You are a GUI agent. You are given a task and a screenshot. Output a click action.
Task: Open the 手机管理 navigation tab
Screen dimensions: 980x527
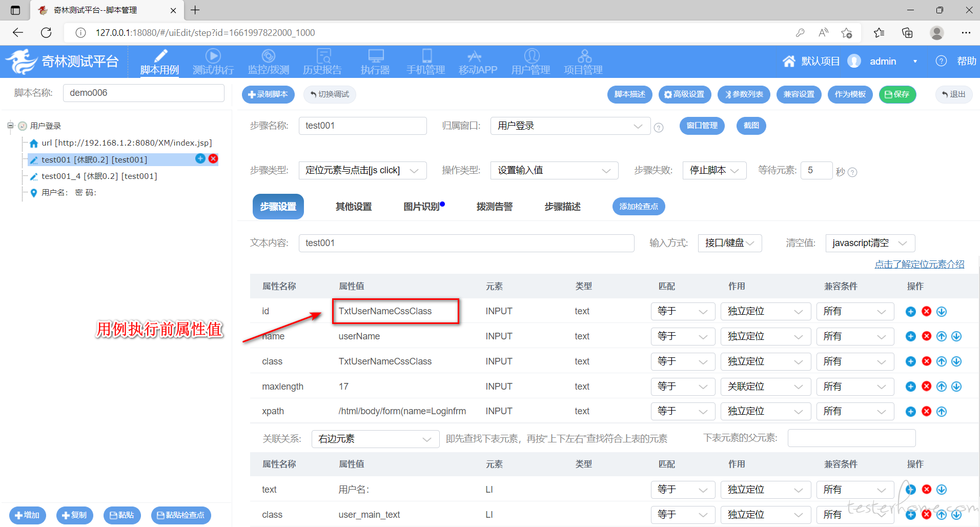pyautogui.click(x=426, y=62)
